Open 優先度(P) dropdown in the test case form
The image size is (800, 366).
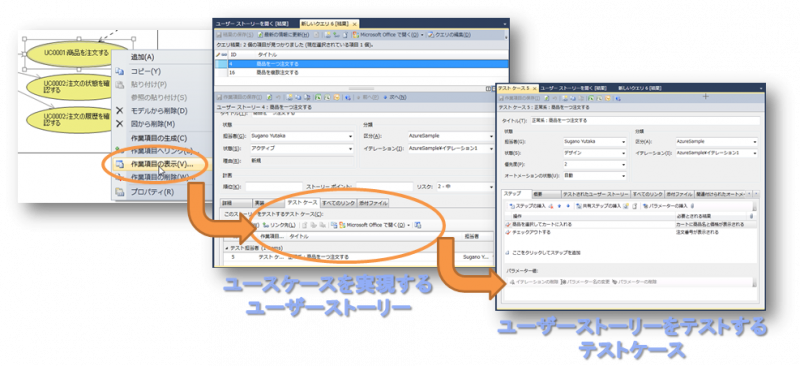(594, 165)
